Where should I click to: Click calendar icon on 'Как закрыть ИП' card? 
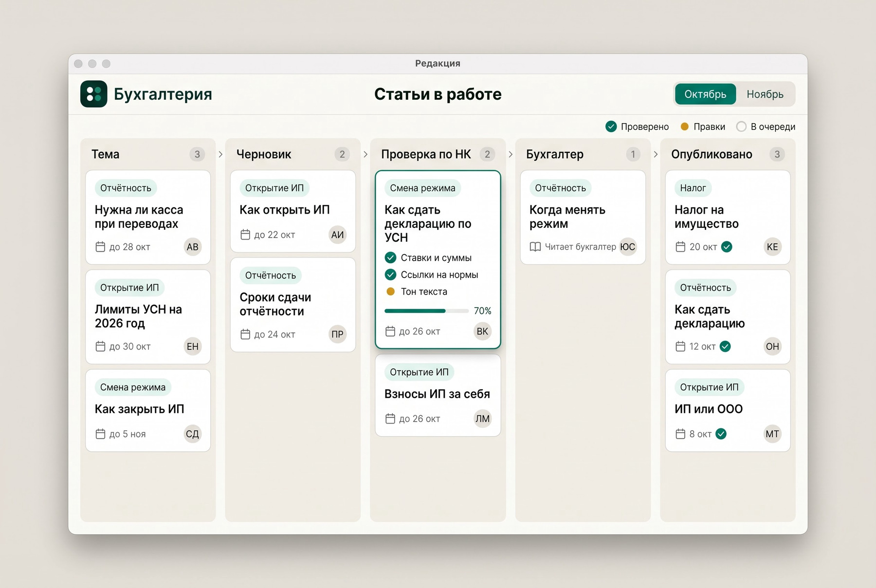[x=100, y=434]
